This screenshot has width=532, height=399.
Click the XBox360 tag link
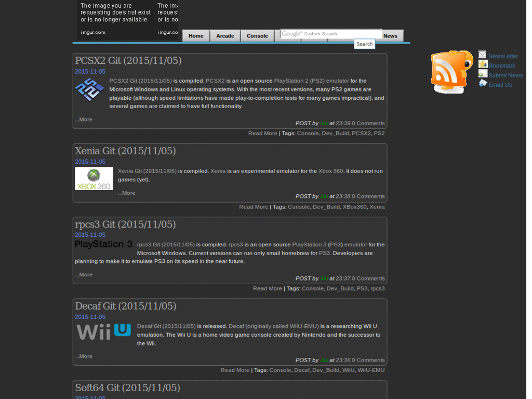tap(354, 207)
